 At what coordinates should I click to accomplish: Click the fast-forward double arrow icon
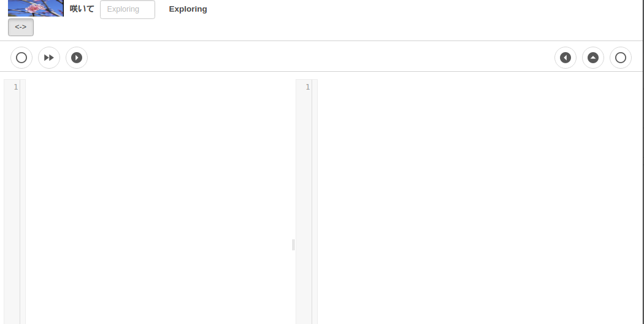[49, 58]
